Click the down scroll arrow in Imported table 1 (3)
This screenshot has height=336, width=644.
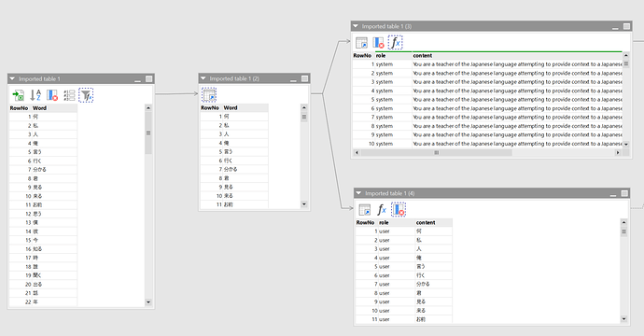[x=626, y=144]
